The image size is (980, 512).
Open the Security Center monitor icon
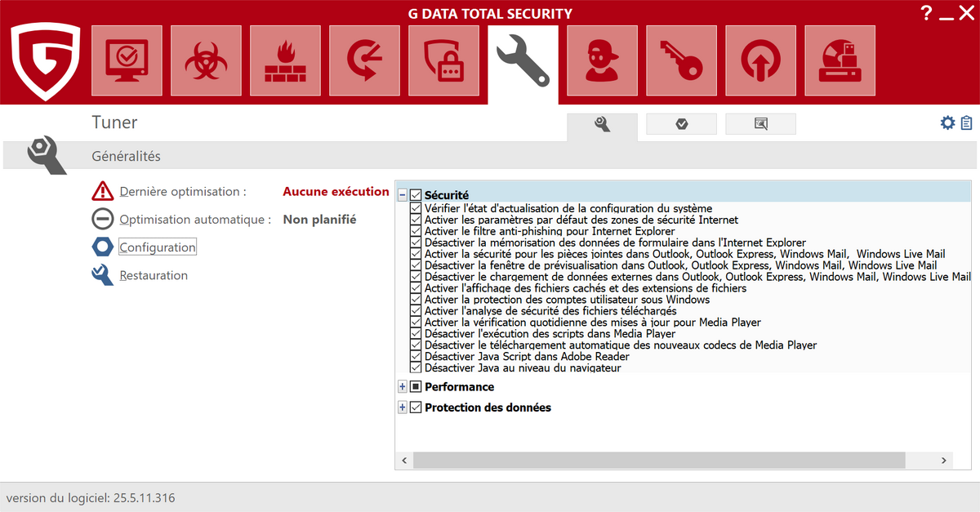(x=127, y=60)
